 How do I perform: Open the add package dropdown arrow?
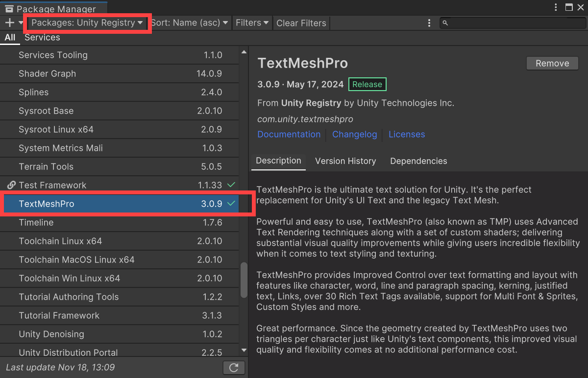pos(21,23)
